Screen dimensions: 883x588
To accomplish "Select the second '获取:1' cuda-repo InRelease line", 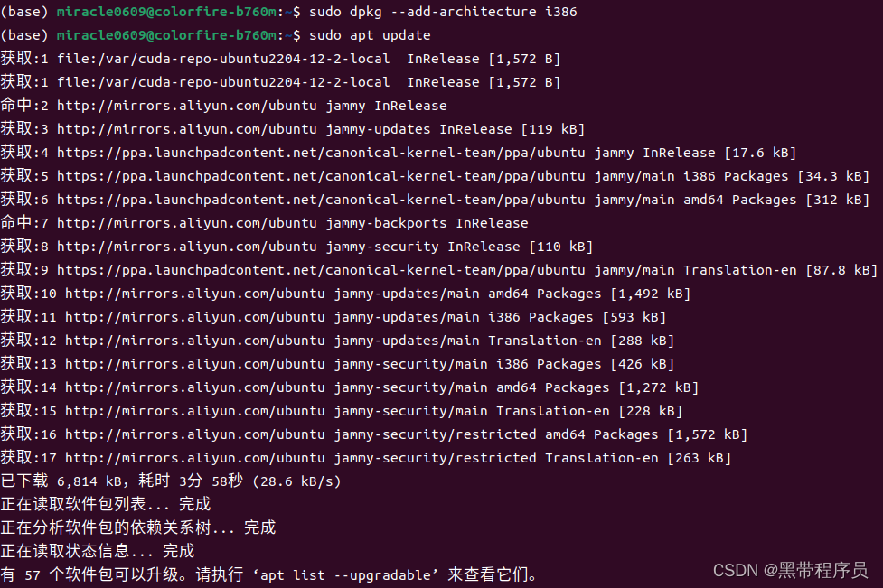I will click(x=280, y=82).
